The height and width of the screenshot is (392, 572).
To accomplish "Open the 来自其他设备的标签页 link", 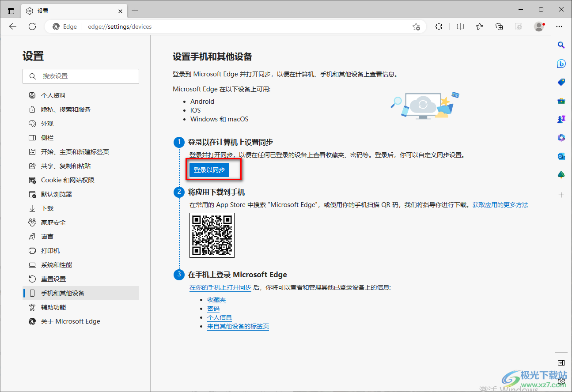I will coord(238,326).
